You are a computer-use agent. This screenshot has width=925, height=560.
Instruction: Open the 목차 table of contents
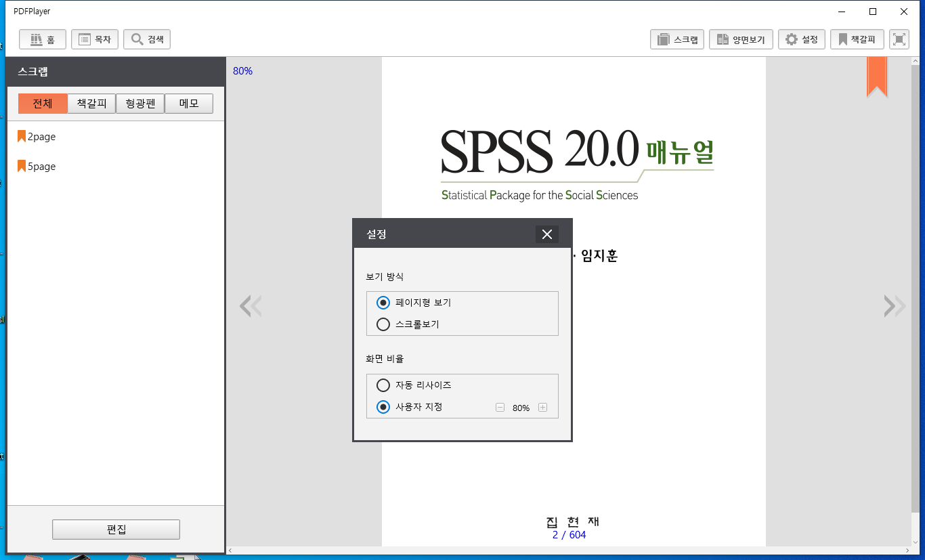pyautogui.click(x=95, y=39)
